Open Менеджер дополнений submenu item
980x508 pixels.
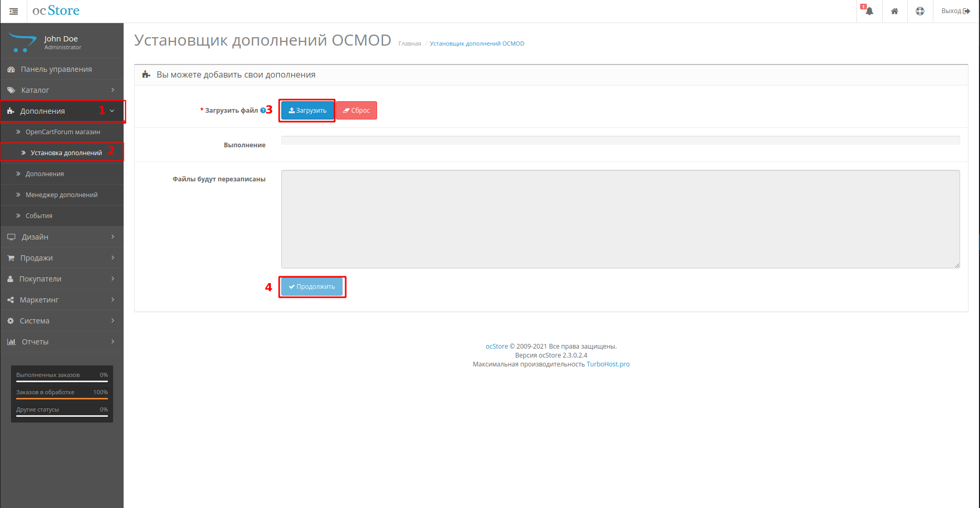pos(61,195)
